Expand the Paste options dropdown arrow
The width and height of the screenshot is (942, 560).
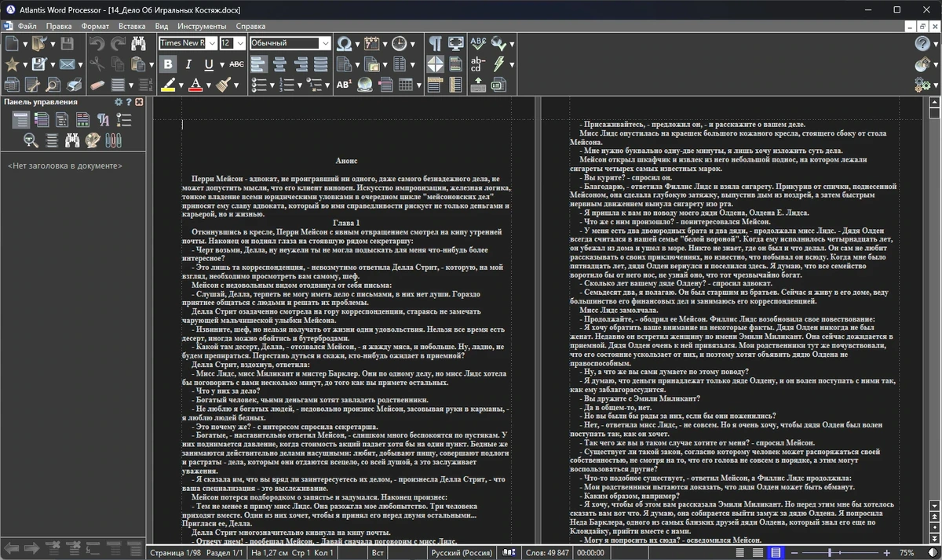[x=152, y=64]
